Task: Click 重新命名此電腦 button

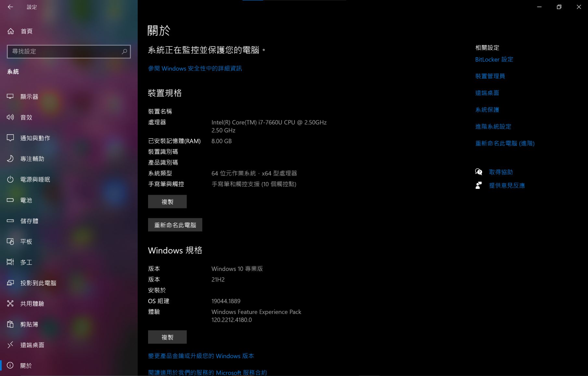Action: 175,225
